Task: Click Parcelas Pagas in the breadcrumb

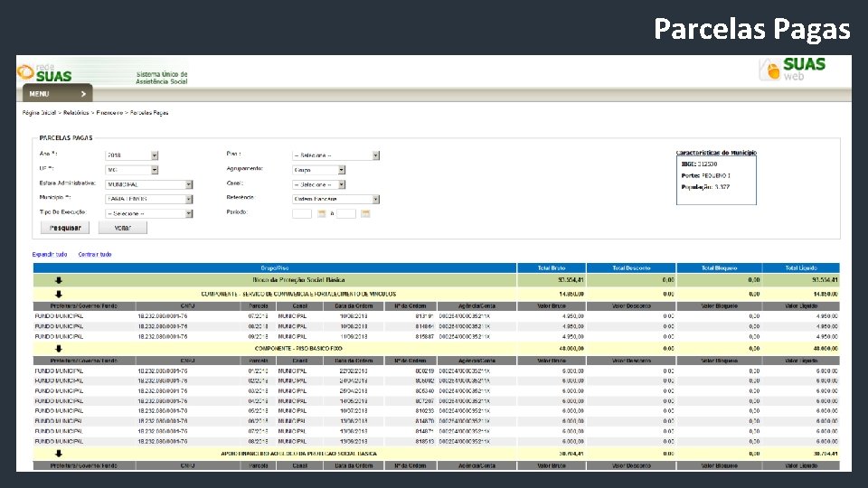Action: click(x=149, y=113)
